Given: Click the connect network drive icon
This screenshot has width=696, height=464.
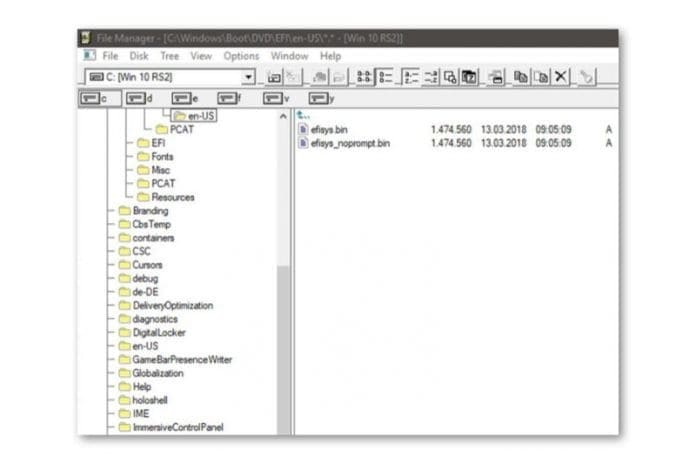Looking at the screenshot, I should coord(274,77).
